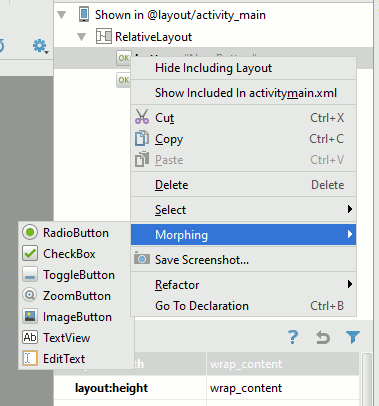Click the green RadioButton icon
The image size is (379, 406).
coord(30,232)
